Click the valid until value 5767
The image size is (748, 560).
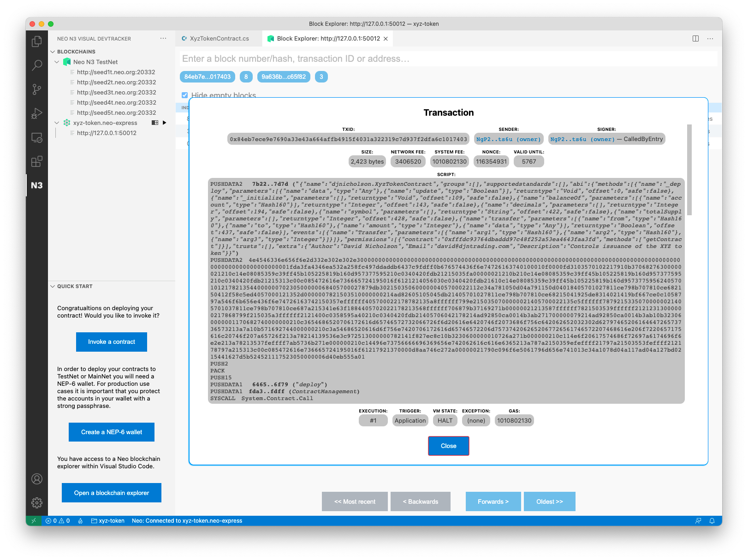point(529,162)
